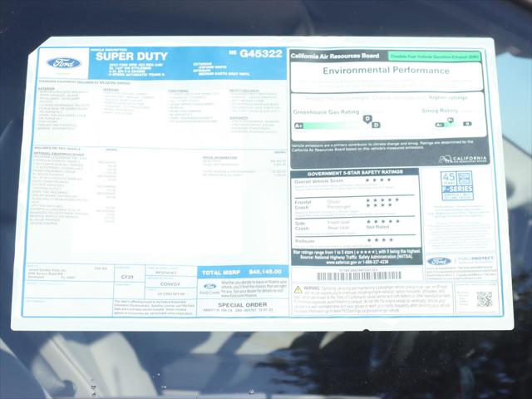This screenshot has width=532, height=399.
Task: Click the California Air Resources Board bear logo
Action: point(463,159)
